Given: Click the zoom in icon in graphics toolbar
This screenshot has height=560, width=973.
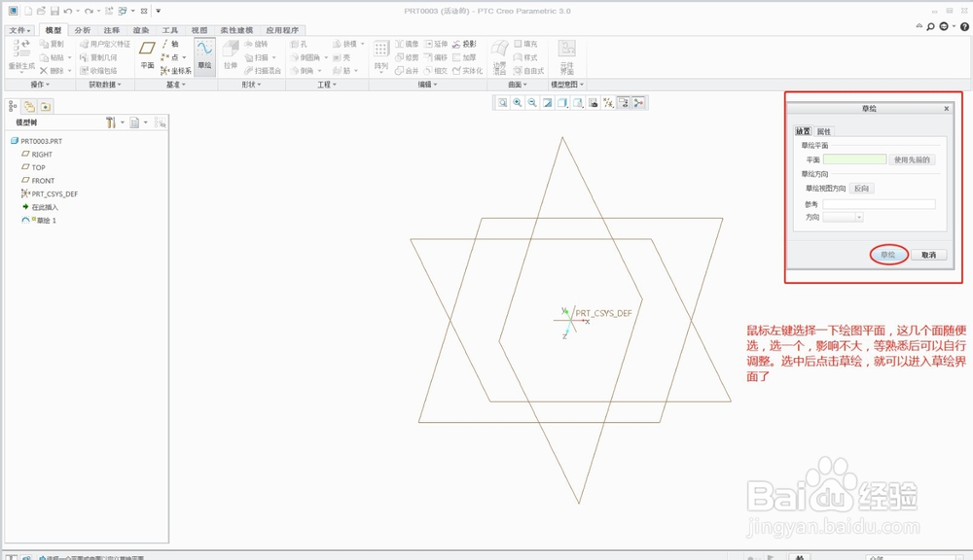Looking at the screenshot, I should (518, 102).
